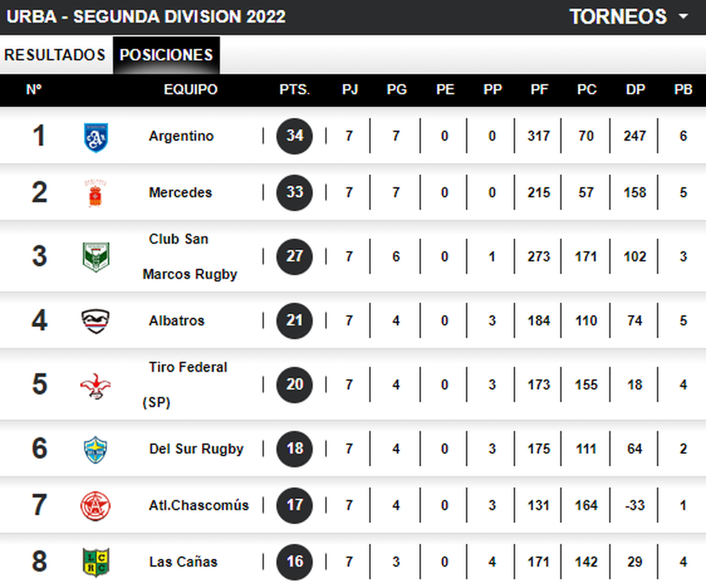Open the Argentino team name link
Image resolution: width=706 pixels, height=588 pixels.
click(x=181, y=136)
